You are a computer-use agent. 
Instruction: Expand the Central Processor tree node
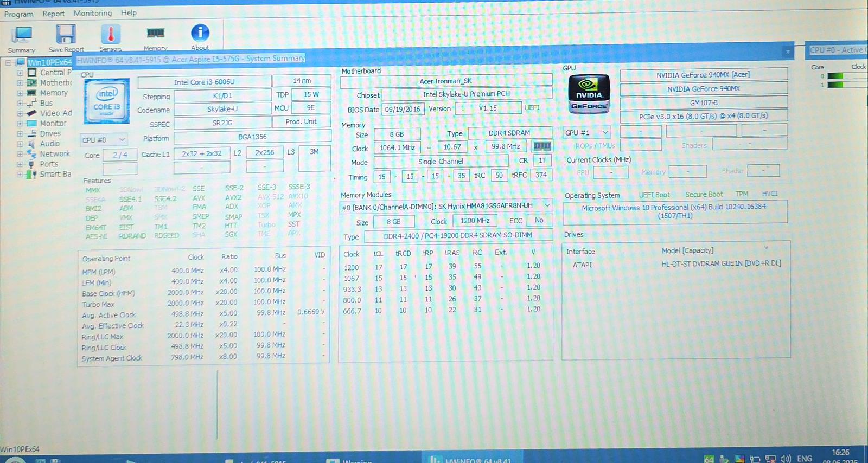tap(20, 73)
